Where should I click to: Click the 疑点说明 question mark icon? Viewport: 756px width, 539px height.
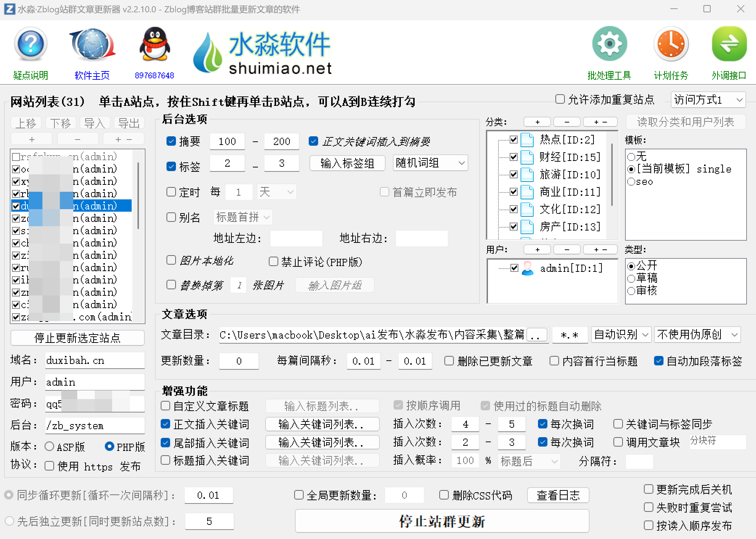[x=31, y=44]
